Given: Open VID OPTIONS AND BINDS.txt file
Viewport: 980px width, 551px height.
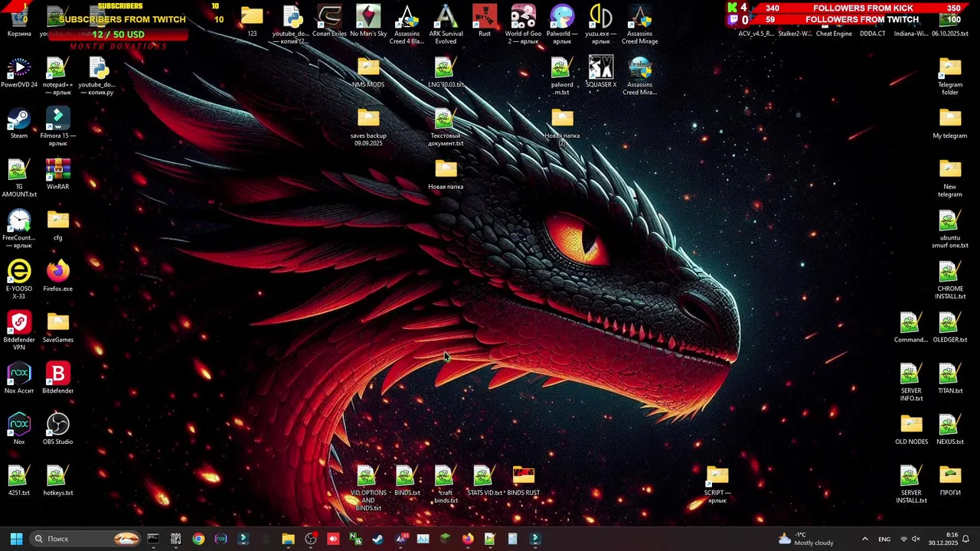Looking at the screenshot, I should tap(368, 488).
